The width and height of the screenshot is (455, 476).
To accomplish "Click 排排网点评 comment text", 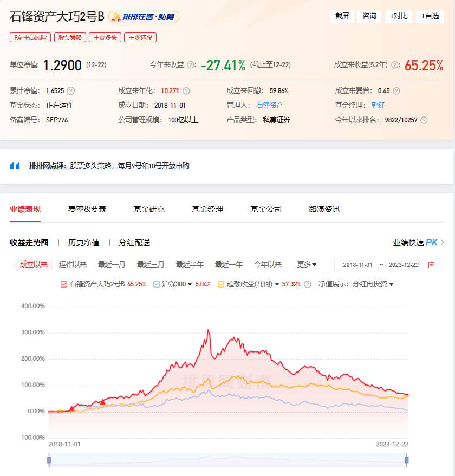I will pyautogui.click(x=129, y=166).
